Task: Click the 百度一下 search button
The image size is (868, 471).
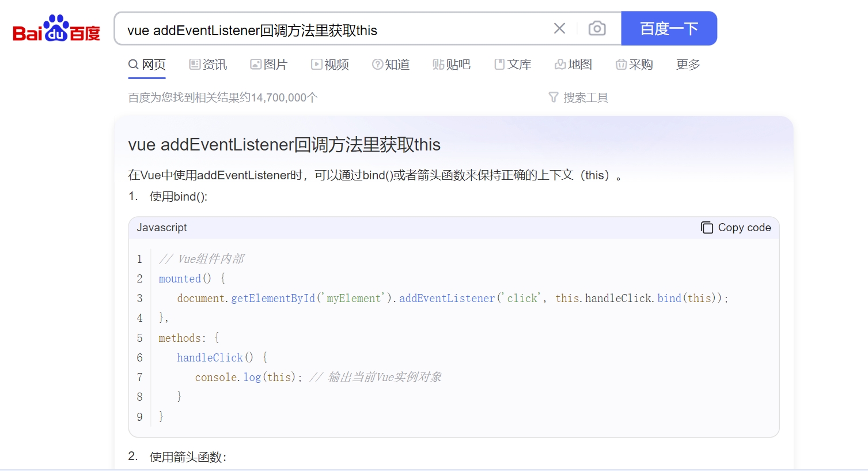Action: click(669, 29)
